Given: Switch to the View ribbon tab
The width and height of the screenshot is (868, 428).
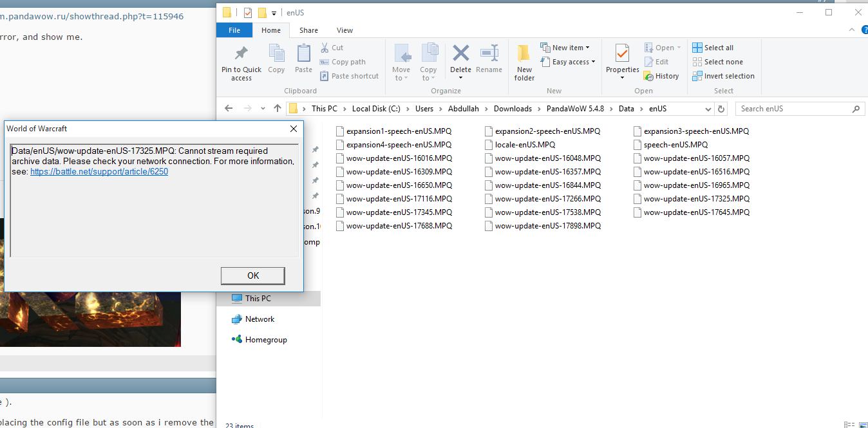Looking at the screenshot, I should (344, 30).
